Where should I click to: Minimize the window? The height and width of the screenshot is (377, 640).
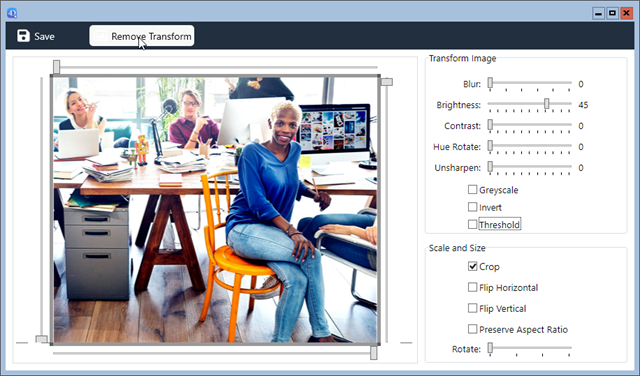click(598, 13)
